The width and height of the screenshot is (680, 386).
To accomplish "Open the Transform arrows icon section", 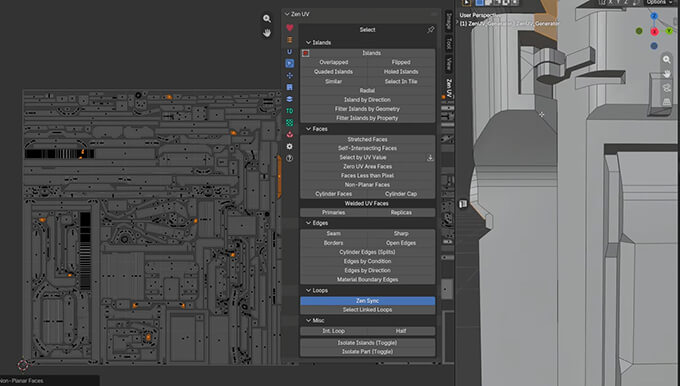I will click(290, 75).
